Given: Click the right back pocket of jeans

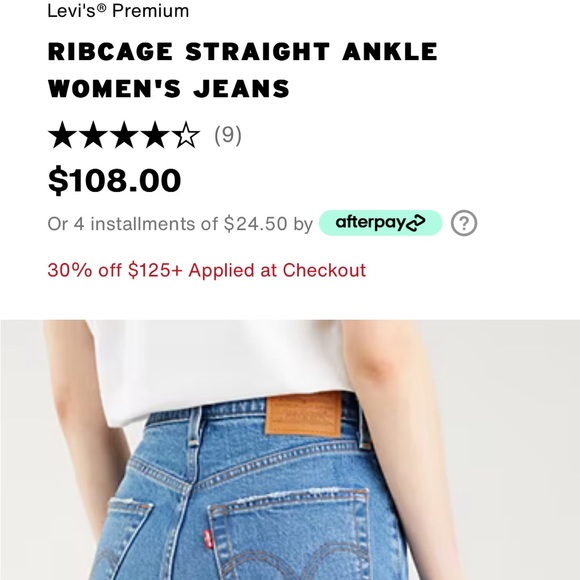Looking at the screenshot, I should click(292, 535).
